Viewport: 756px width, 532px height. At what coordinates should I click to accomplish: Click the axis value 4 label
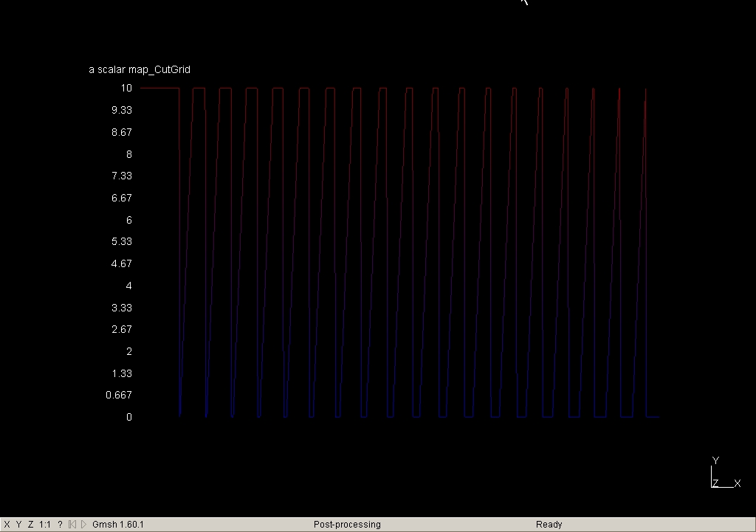coord(129,286)
